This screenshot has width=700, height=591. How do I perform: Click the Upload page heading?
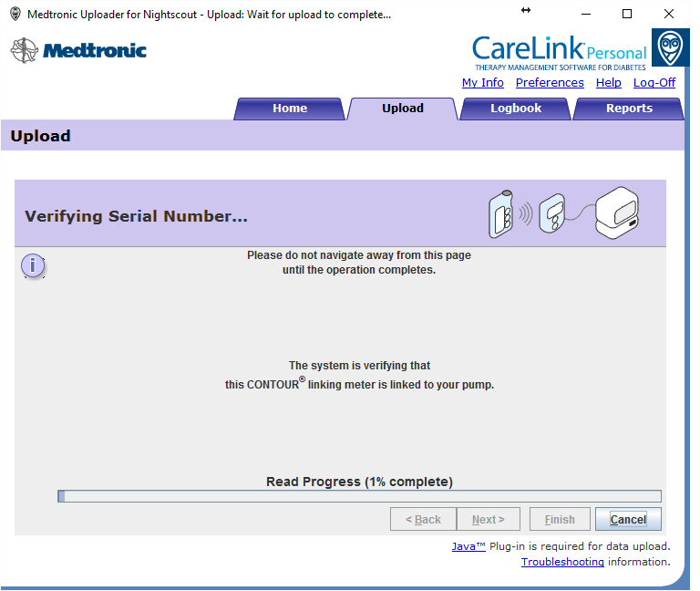tap(40, 136)
